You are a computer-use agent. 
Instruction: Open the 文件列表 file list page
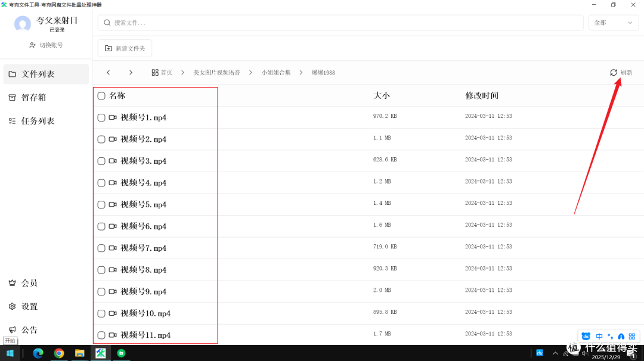46,74
